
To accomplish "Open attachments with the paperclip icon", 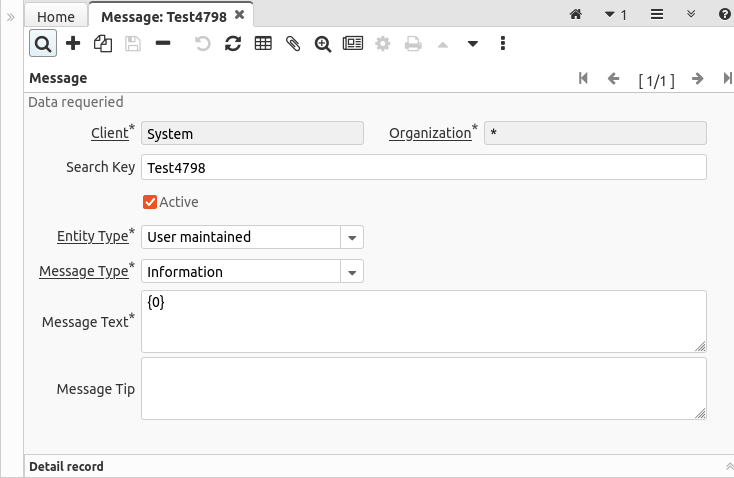I will pos(293,44).
